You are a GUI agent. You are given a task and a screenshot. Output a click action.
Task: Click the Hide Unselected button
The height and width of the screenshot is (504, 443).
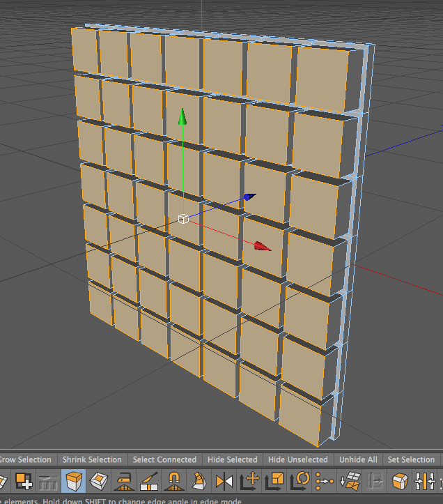[298, 459]
